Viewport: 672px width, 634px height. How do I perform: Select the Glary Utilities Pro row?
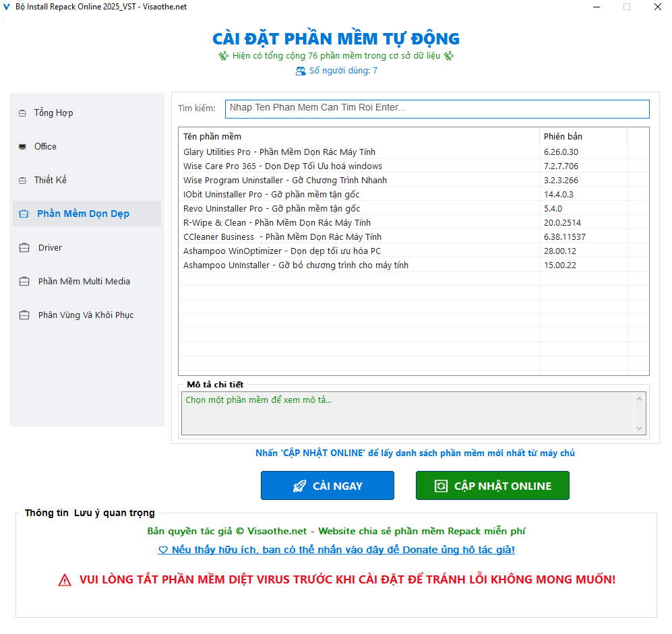(414, 152)
